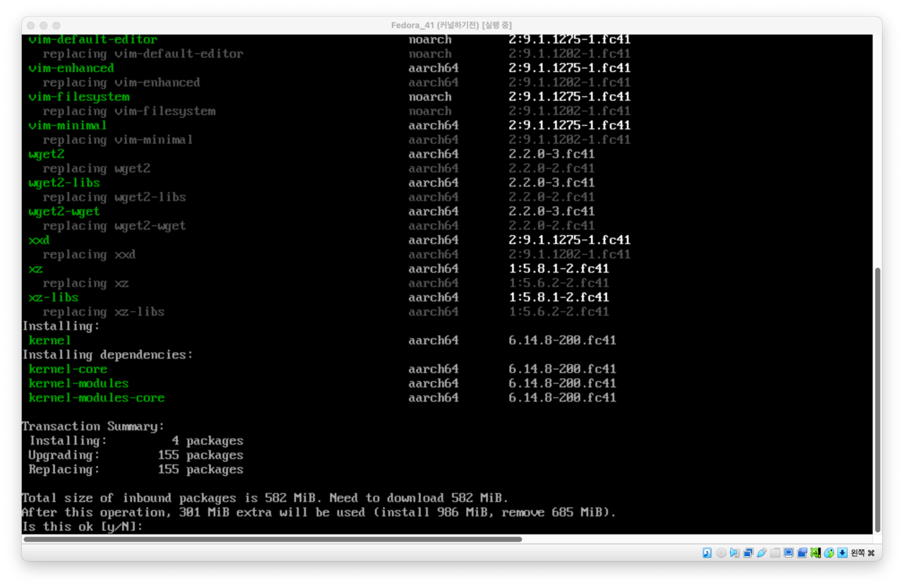The height and width of the screenshot is (588, 904).
Task: Click the "Is this ok [y/N]:" prompt line
Action: coord(82,527)
